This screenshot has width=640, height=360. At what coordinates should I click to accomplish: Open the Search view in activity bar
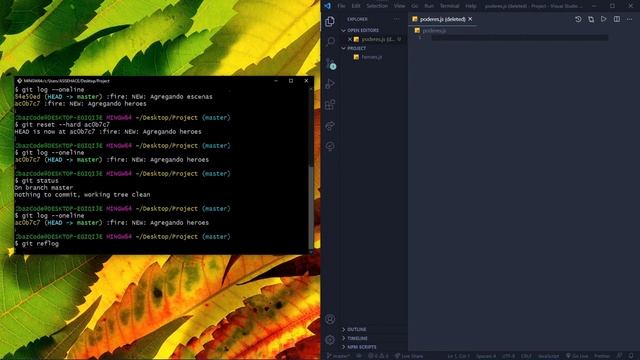click(x=331, y=41)
